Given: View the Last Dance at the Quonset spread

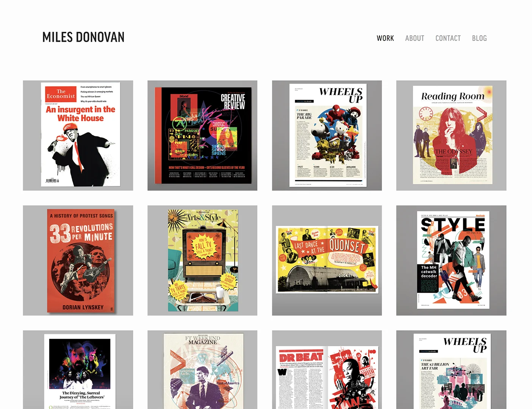Looking at the screenshot, I should [327, 261].
